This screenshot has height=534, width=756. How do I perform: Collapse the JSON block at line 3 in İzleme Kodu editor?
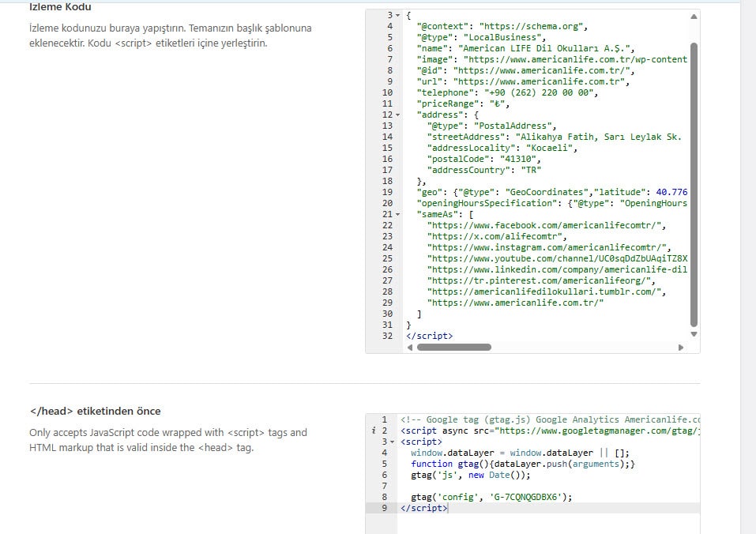397,16
